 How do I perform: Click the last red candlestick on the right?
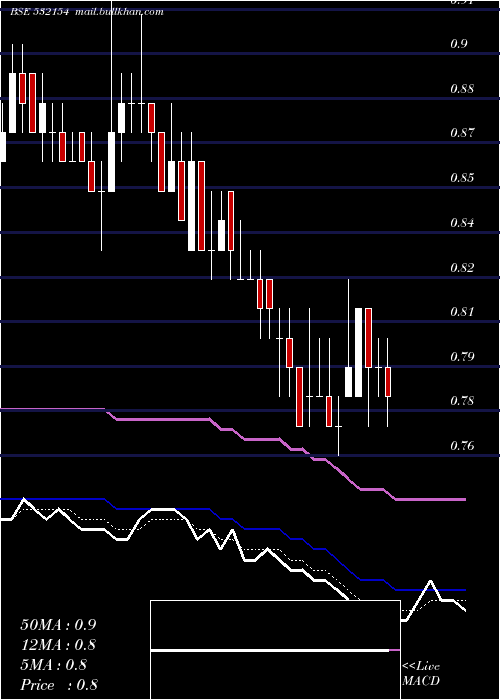click(388, 382)
